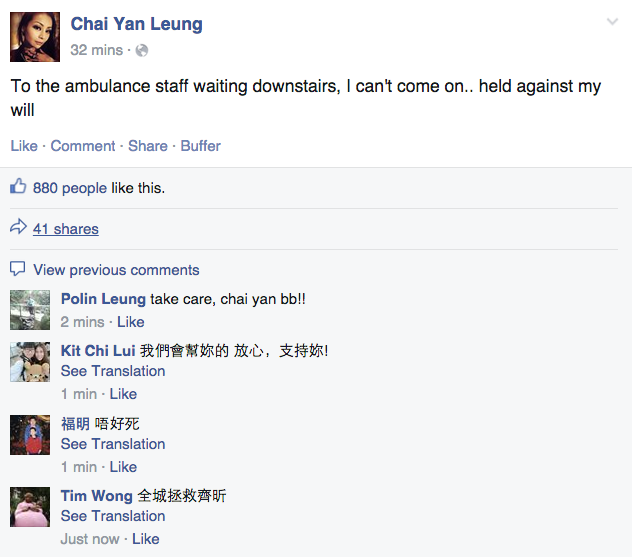Click the public globe privacy icon
This screenshot has width=632, height=557.
pyautogui.click(x=141, y=50)
